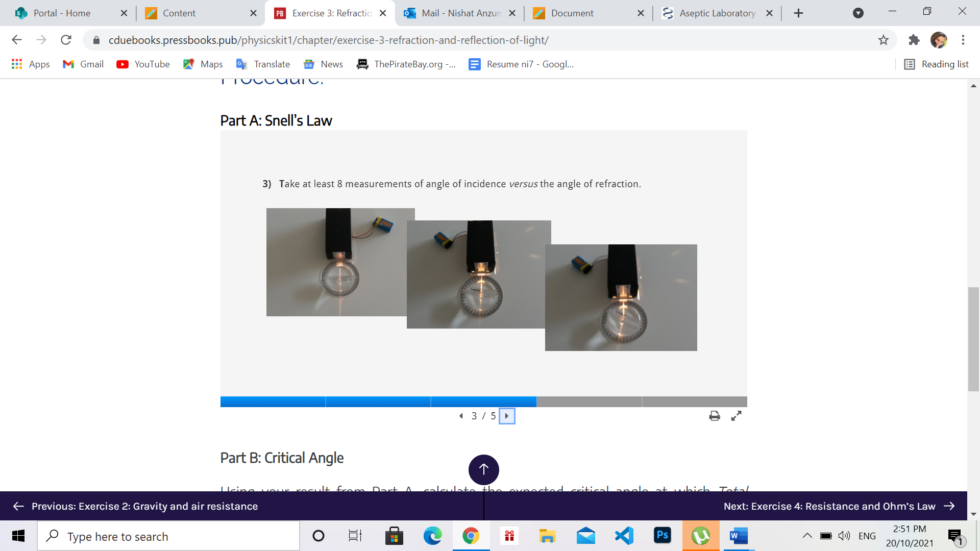Image resolution: width=980 pixels, height=551 pixels.
Task: Open the tab search dropdown arrow
Action: (x=858, y=13)
